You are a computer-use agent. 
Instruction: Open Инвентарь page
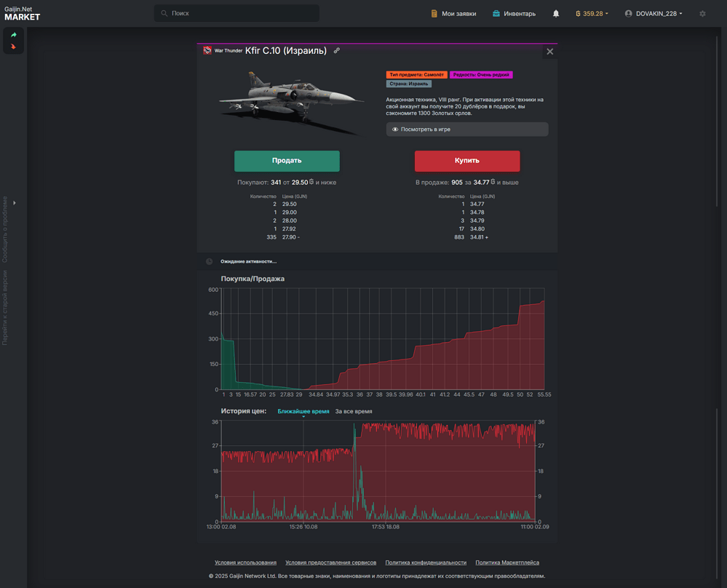[x=514, y=13]
